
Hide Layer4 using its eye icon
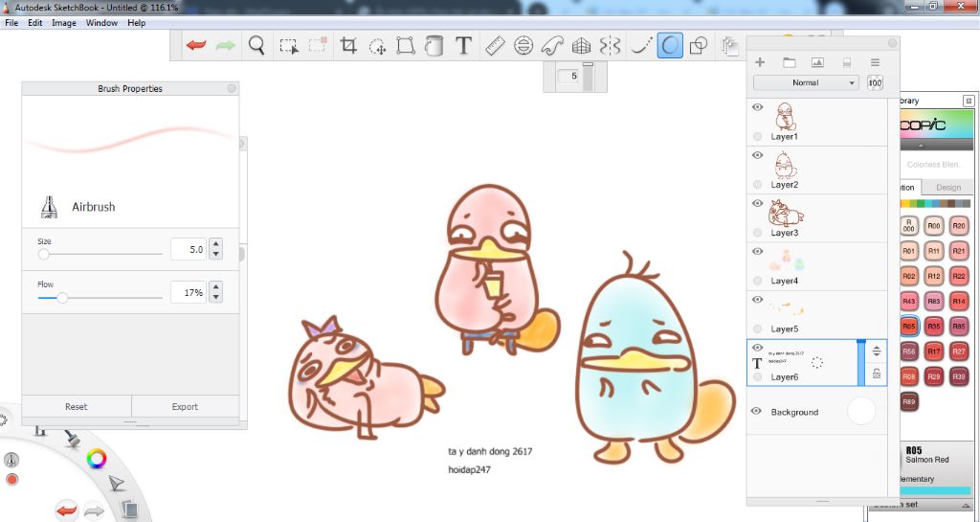[x=758, y=251]
